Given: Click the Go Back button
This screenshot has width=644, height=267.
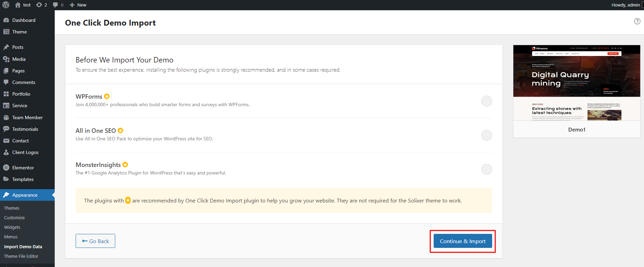Looking at the screenshot, I should coord(95,241).
